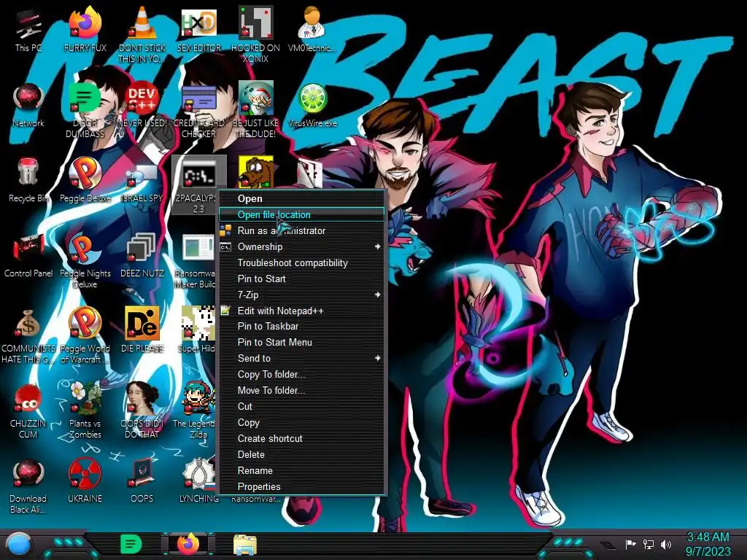Select the LYNCHING noose icon
Viewport: 747px width, 560px height.
tap(198, 481)
